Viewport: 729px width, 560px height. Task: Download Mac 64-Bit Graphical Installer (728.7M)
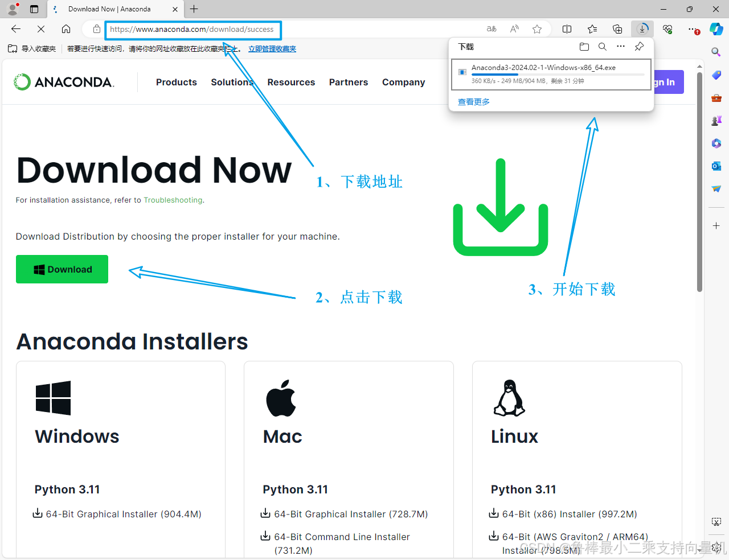[x=345, y=514]
